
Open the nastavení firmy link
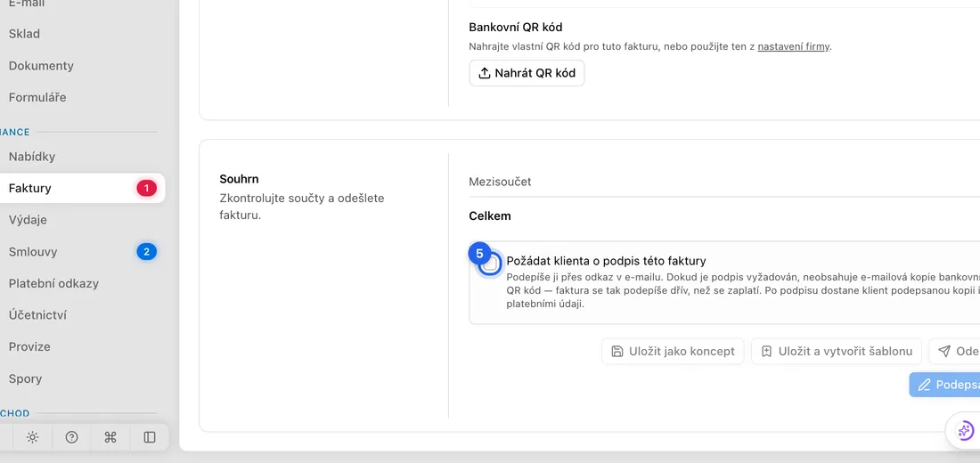[793, 46]
